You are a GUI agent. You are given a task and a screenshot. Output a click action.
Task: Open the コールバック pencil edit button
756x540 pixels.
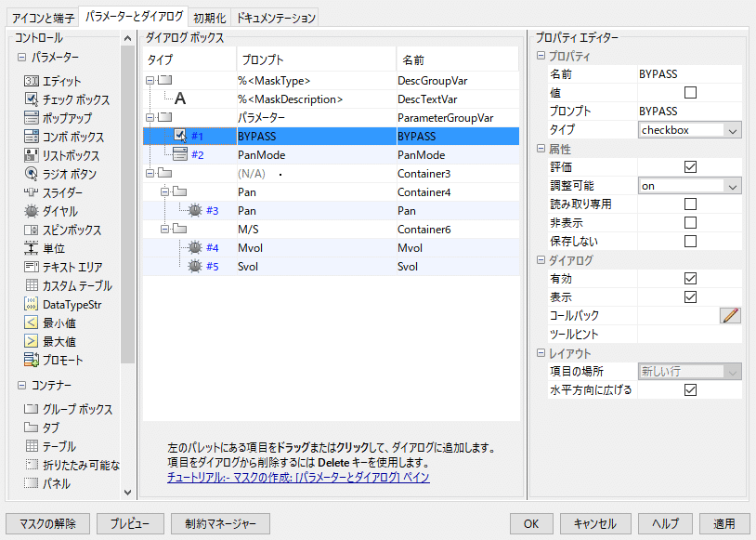730,316
